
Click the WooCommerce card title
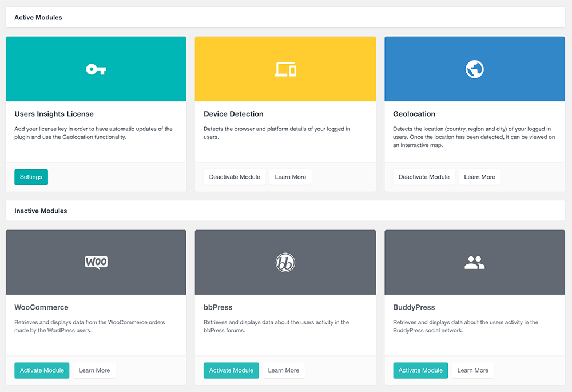[x=41, y=307]
